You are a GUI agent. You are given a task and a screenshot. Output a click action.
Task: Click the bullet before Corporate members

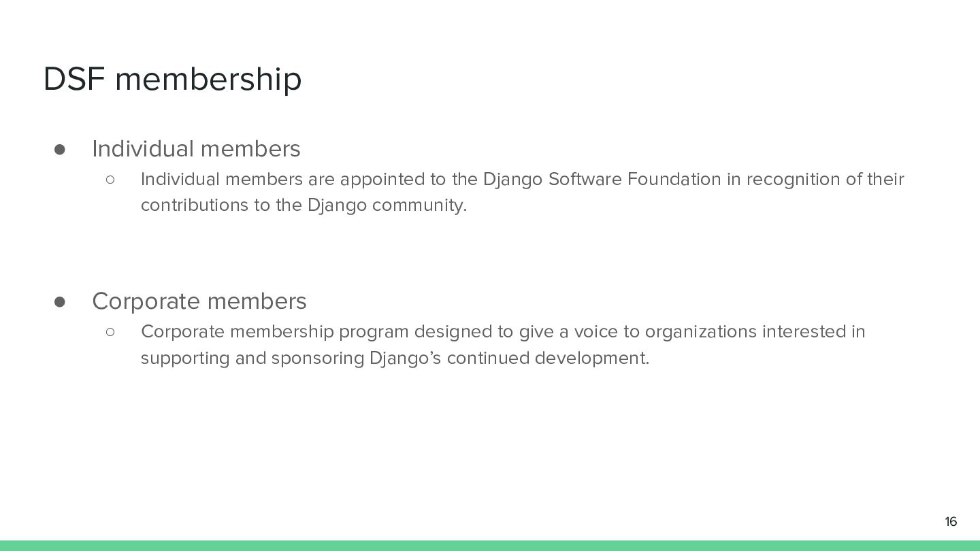[x=59, y=301]
